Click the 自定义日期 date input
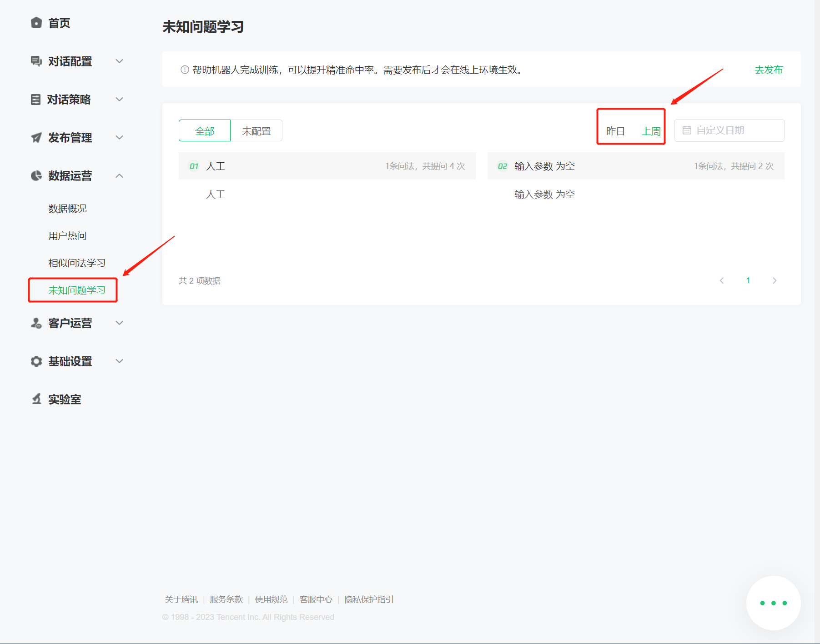The height and width of the screenshot is (644, 820). [x=729, y=130]
